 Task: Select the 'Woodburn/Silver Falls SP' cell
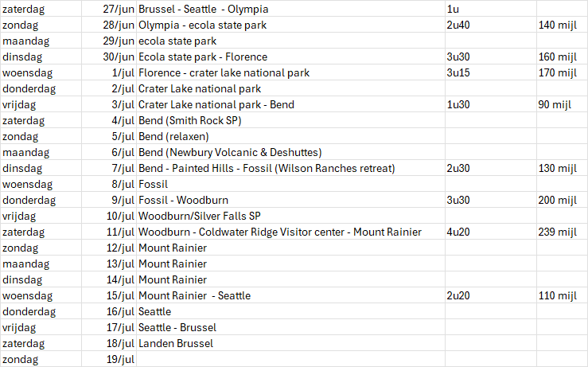[200, 216]
